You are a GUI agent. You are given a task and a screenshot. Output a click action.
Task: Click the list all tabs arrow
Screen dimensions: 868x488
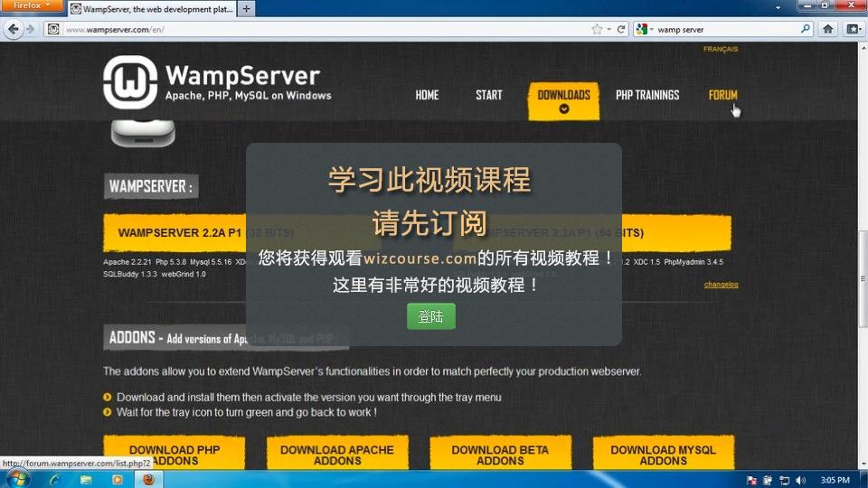(778, 8)
